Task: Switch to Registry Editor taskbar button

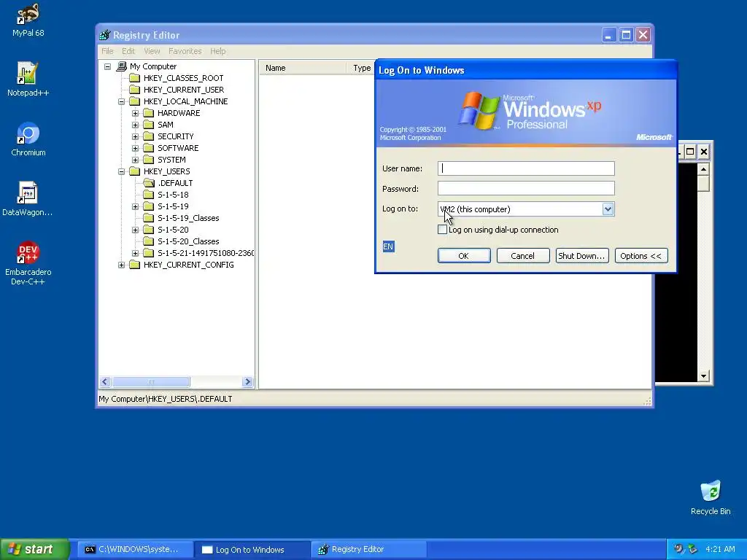Action: pyautogui.click(x=368, y=549)
